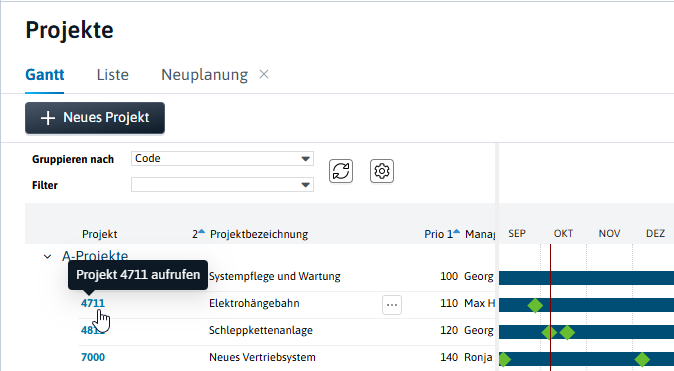Click the green milestone on Elektrohängebahn bar
The height and width of the screenshot is (371, 674).
pos(535,305)
